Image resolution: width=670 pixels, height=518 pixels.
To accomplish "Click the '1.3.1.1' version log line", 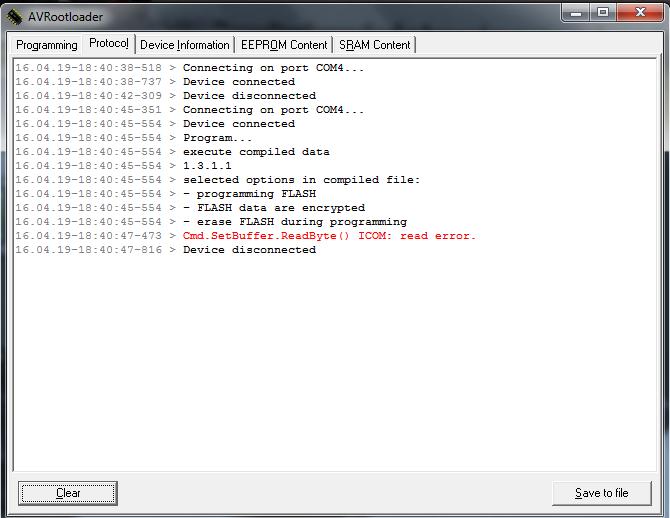I will click(x=123, y=166).
